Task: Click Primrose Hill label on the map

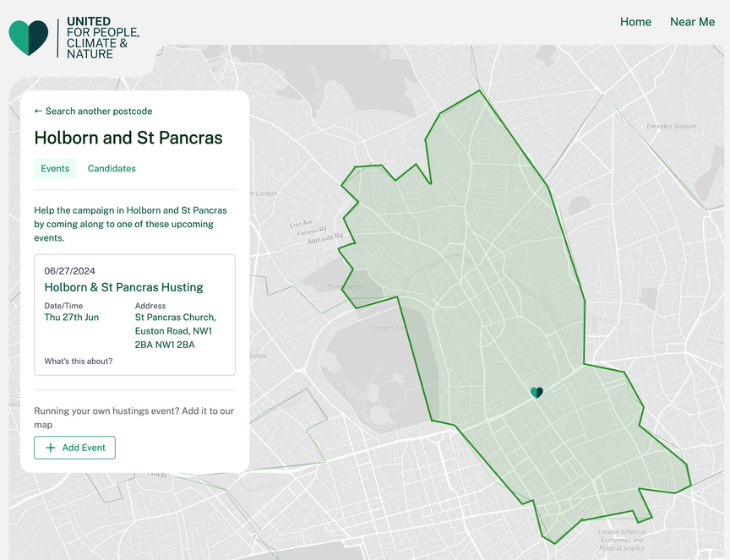Action: click(x=346, y=286)
